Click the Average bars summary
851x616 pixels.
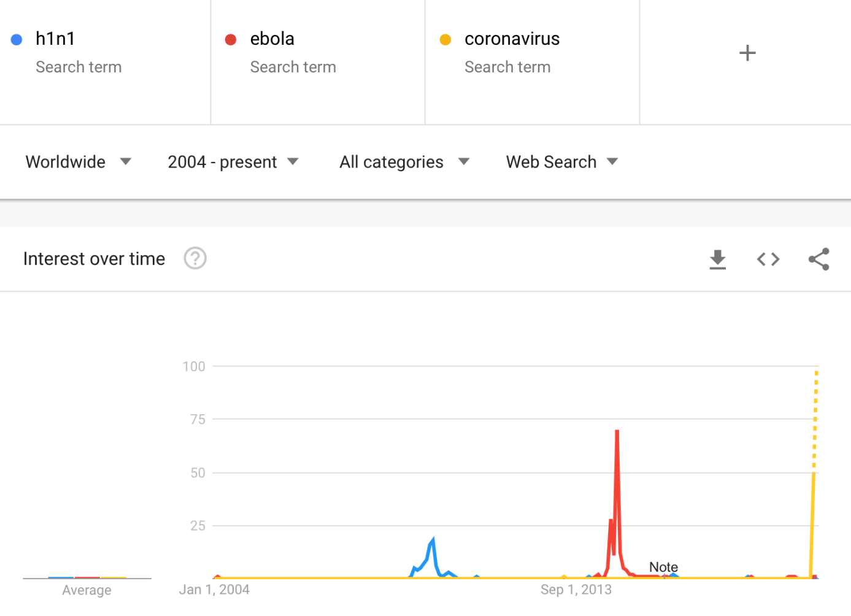tap(87, 577)
